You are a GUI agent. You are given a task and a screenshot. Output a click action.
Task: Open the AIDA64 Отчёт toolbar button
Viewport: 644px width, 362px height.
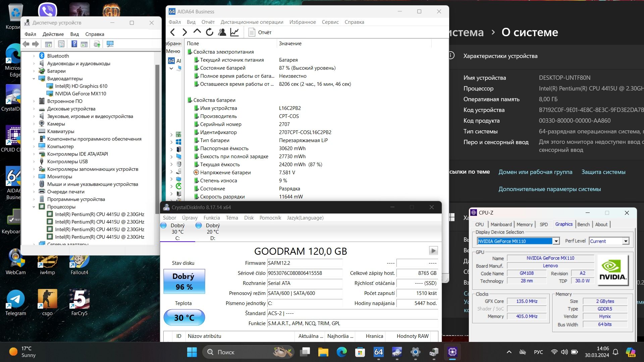260,32
